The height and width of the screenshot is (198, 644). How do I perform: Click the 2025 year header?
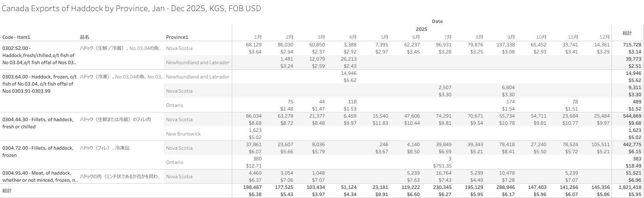click(421, 29)
